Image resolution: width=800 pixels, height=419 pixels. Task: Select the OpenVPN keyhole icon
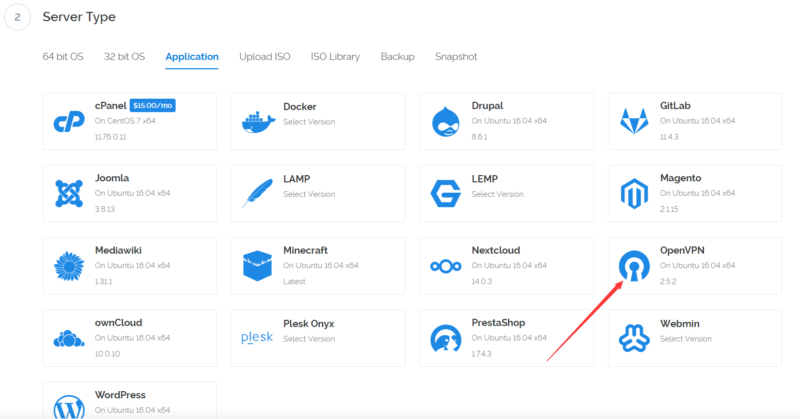click(634, 266)
